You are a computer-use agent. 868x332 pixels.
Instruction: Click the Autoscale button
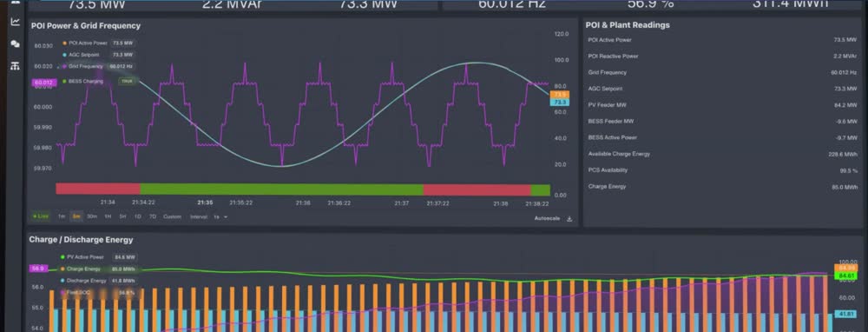547,219
